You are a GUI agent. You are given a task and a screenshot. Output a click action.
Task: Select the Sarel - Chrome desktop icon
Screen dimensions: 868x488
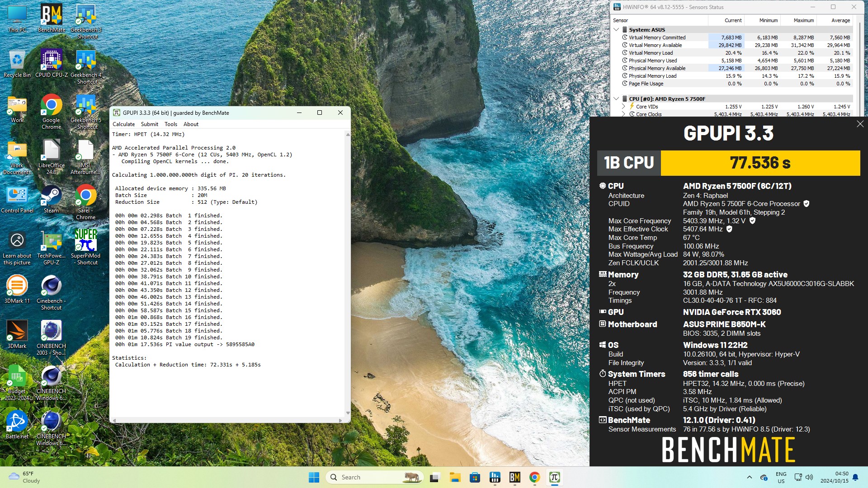click(x=86, y=202)
